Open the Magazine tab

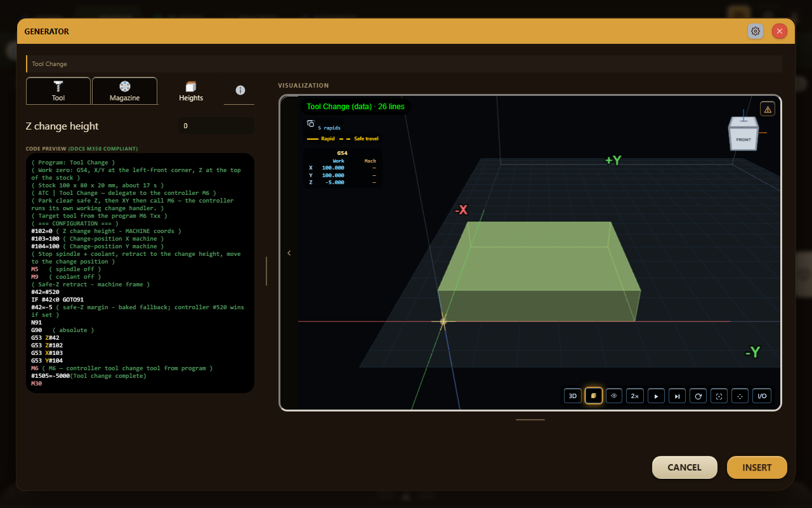point(125,91)
